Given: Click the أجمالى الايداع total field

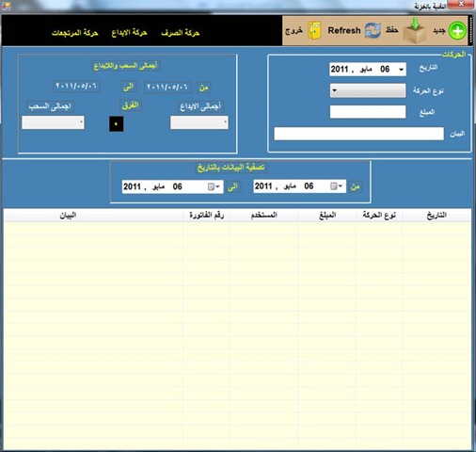Looking at the screenshot, I should [x=199, y=122].
